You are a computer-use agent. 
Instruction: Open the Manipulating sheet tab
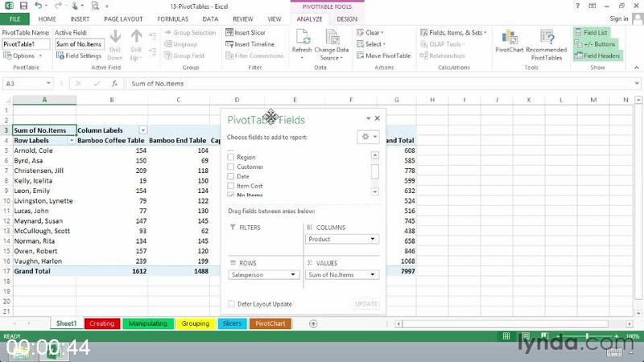pyautogui.click(x=148, y=323)
